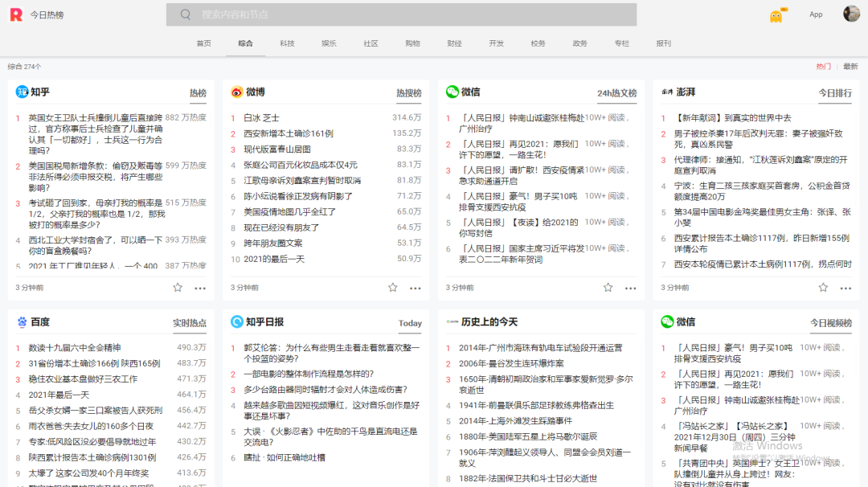
Task: Open more options on 微信 24h热文榜 card
Action: 631,288
